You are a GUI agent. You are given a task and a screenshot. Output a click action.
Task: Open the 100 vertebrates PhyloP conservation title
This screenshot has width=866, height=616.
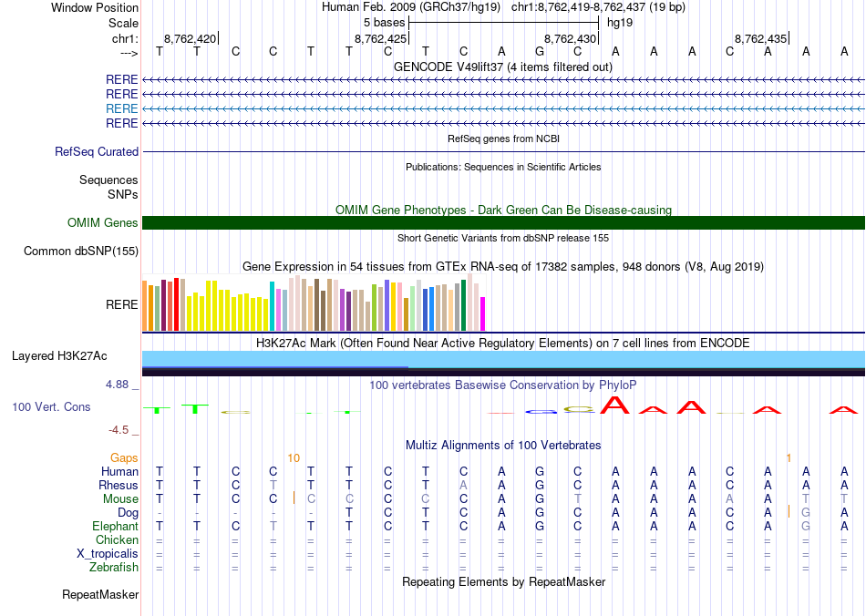pos(502,385)
